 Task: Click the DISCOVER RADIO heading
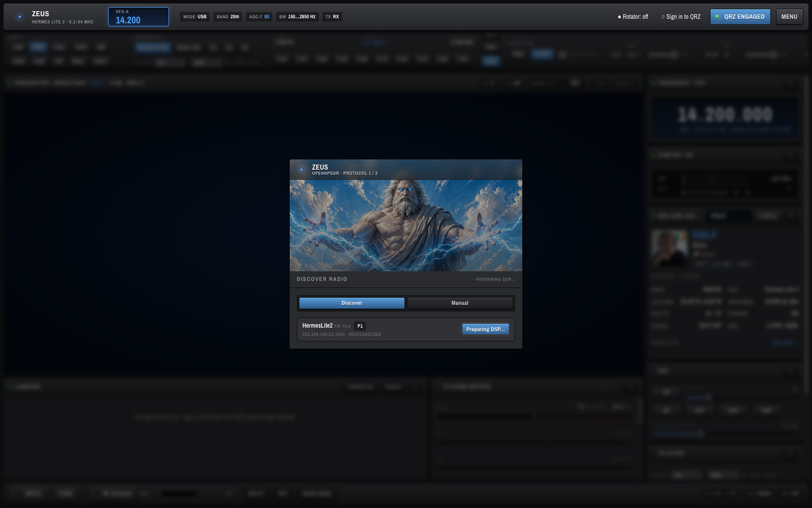pyautogui.click(x=322, y=279)
